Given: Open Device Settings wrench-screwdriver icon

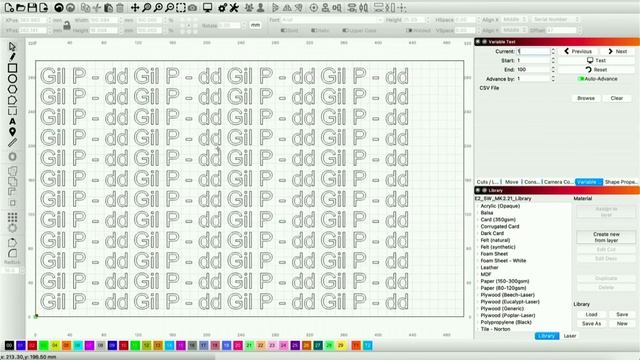Looking at the screenshot, I should [234, 7].
